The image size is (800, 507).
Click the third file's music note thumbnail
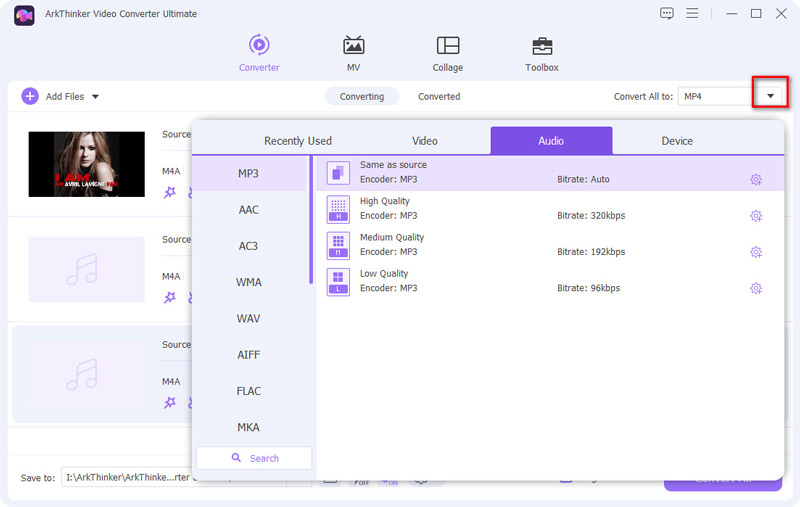point(87,374)
